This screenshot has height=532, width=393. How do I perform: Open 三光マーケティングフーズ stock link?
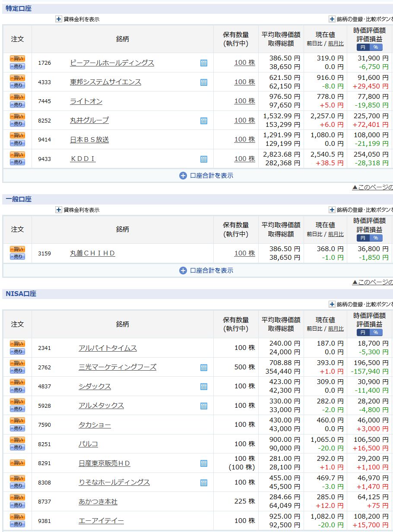click(117, 367)
